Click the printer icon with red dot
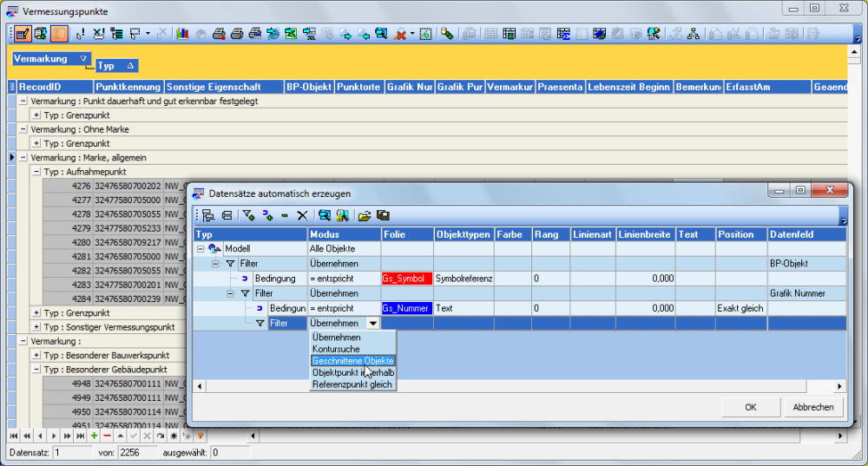868x466 pixels. coord(219,35)
